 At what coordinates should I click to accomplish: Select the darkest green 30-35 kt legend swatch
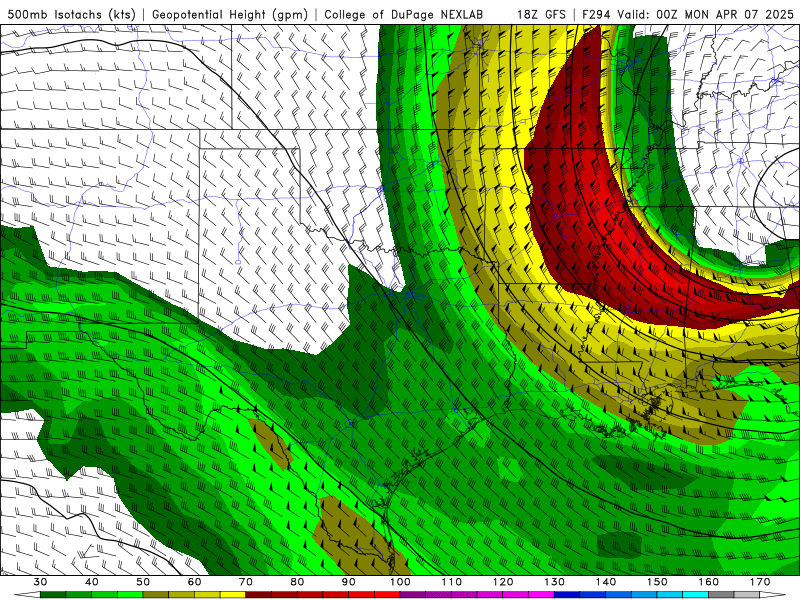53,595
